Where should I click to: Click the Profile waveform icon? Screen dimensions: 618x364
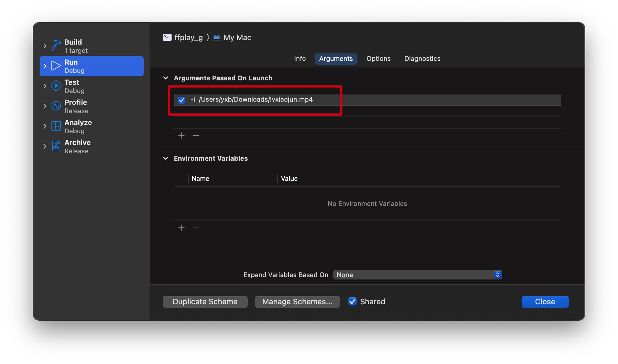56,106
